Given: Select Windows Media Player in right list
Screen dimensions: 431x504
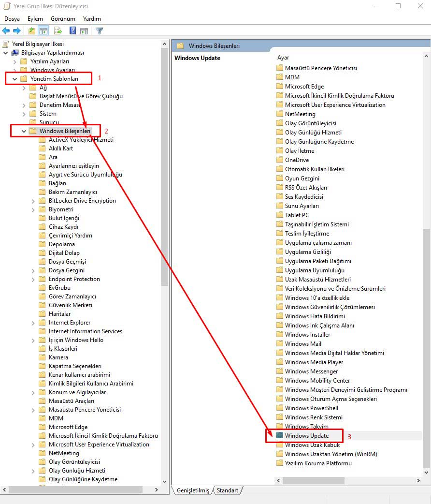Looking at the screenshot, I should tap(314, 362).
